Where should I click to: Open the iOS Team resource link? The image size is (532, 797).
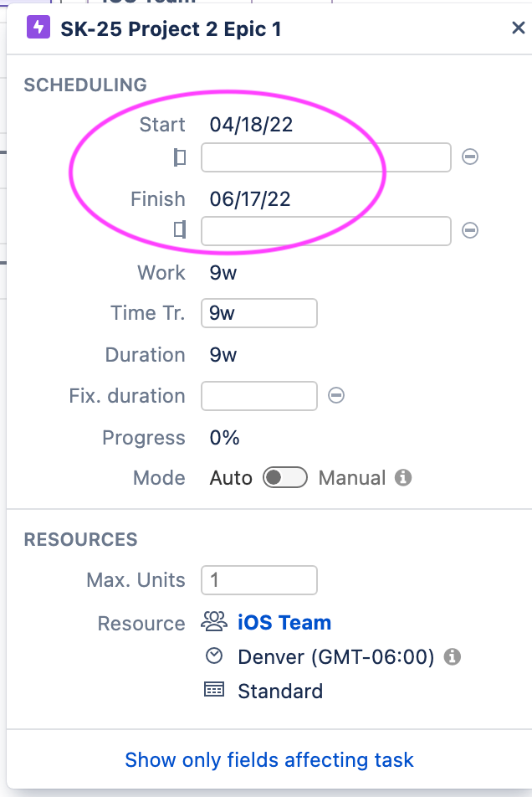coord(284,622)
